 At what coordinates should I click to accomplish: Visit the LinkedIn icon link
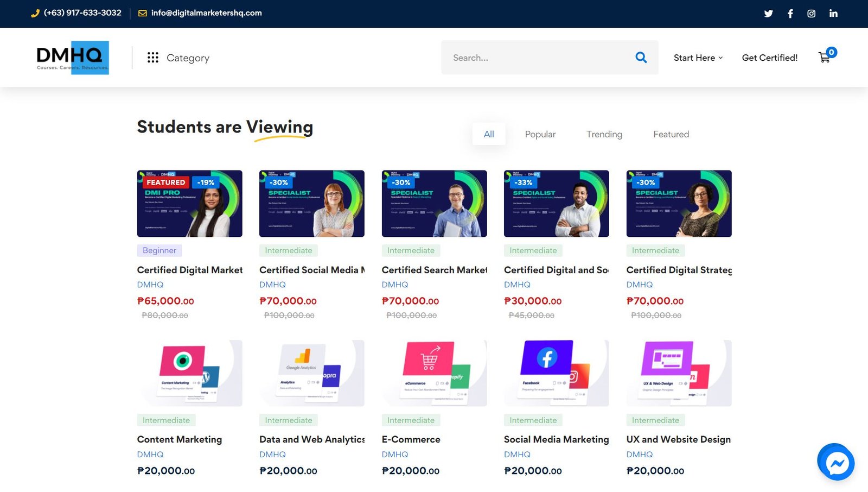click(833, 14)
